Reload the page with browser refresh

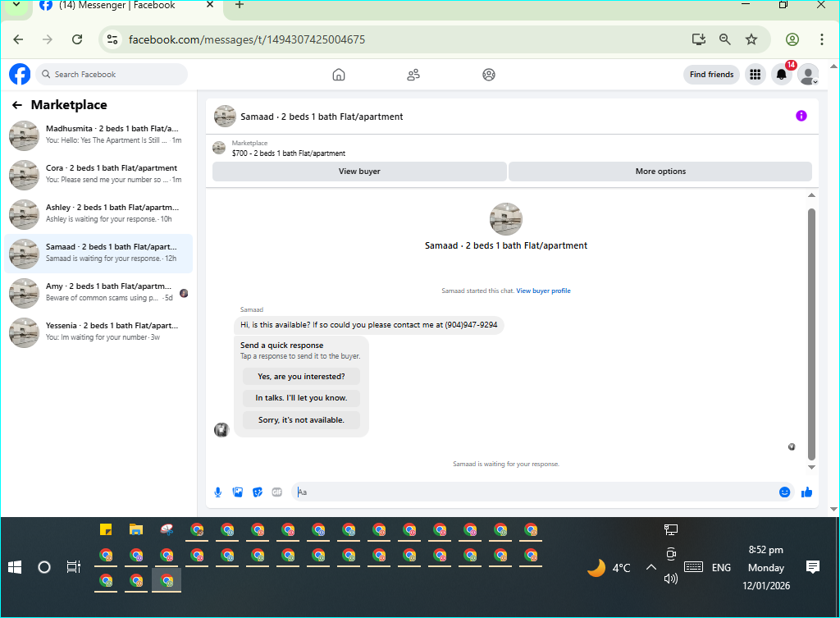(x=77, y=39)
